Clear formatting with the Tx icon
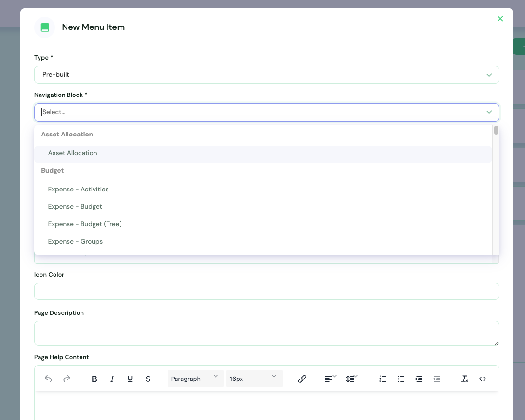525x420 pixels. click(464, 379)
